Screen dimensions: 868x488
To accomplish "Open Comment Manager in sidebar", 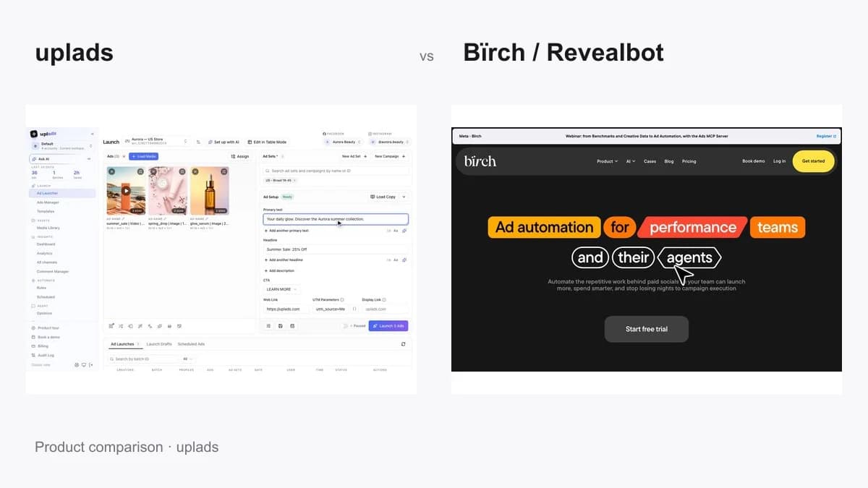I will [x=53, y=271].
